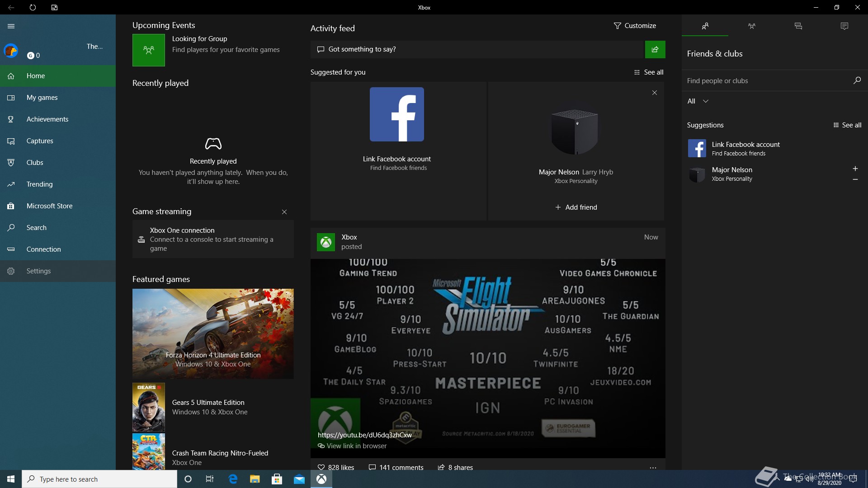Remove Major Nelson suggestion with the minus icon
Image resolution: width=868 pixels, height=488 pixels.
click(x=855, y=179)
